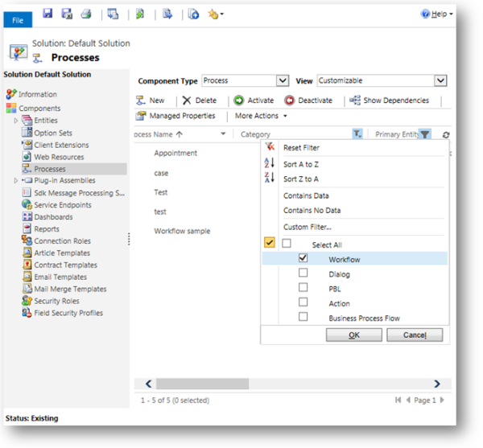
Task: Uncheck the Workflow filter checkbox
Action: pyautogui.click(x=303, y=258)
